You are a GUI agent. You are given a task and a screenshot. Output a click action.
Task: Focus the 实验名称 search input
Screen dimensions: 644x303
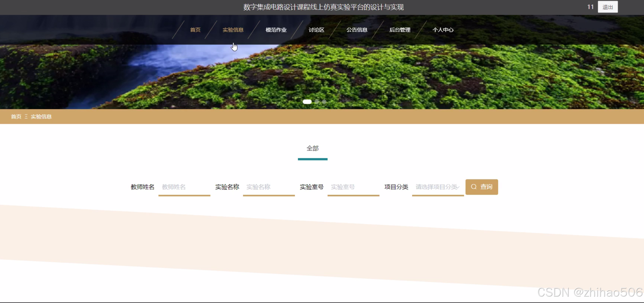pyautogui.click(x=269, y=187)
